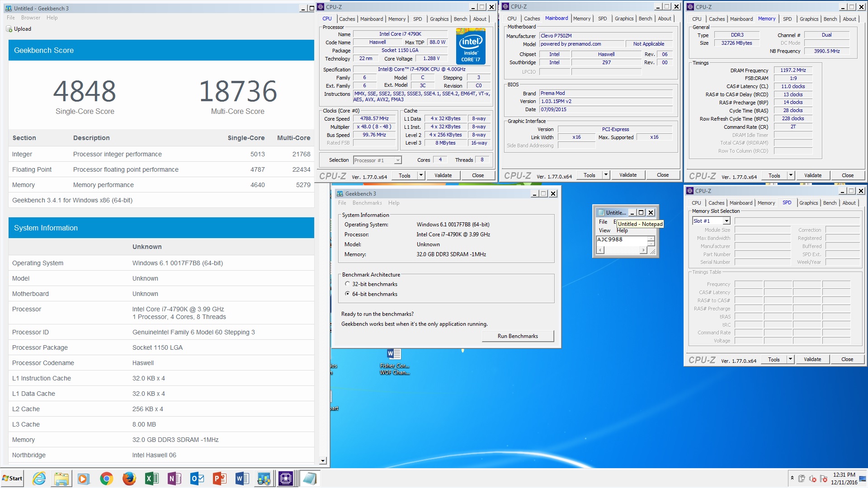This screenshot has height=488, width=868.
Task: Open Bench tab in Memory CPU-Z window
Action: click(830, 19)
